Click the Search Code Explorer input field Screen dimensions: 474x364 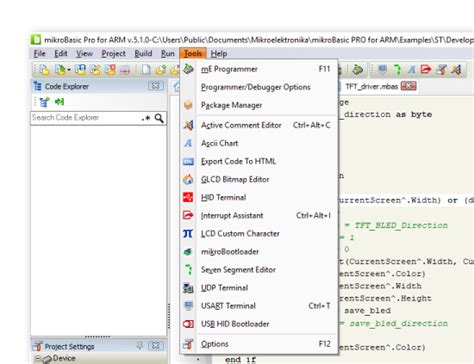(x=85, y=118)
